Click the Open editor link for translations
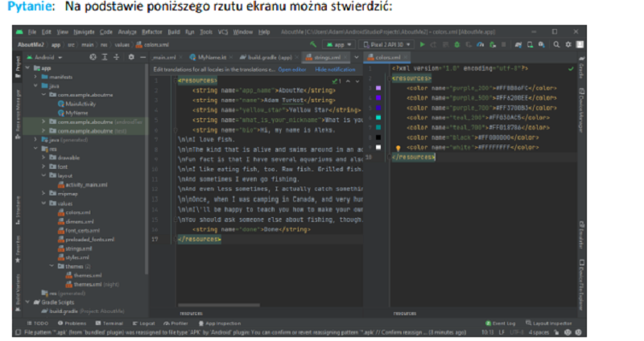Screen dimensions: 644x341 tap(292, 69)
